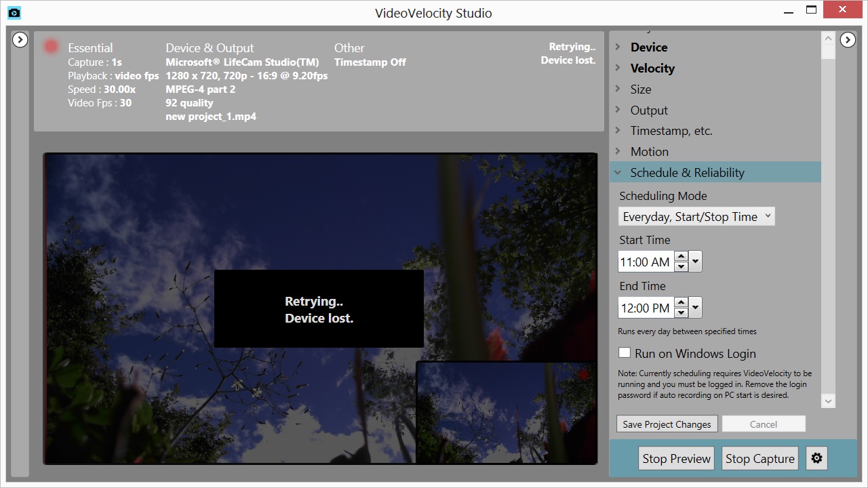Screen dimensions: 868x488
Task: Decrease Start Time with down spinner
Action: 681,267
